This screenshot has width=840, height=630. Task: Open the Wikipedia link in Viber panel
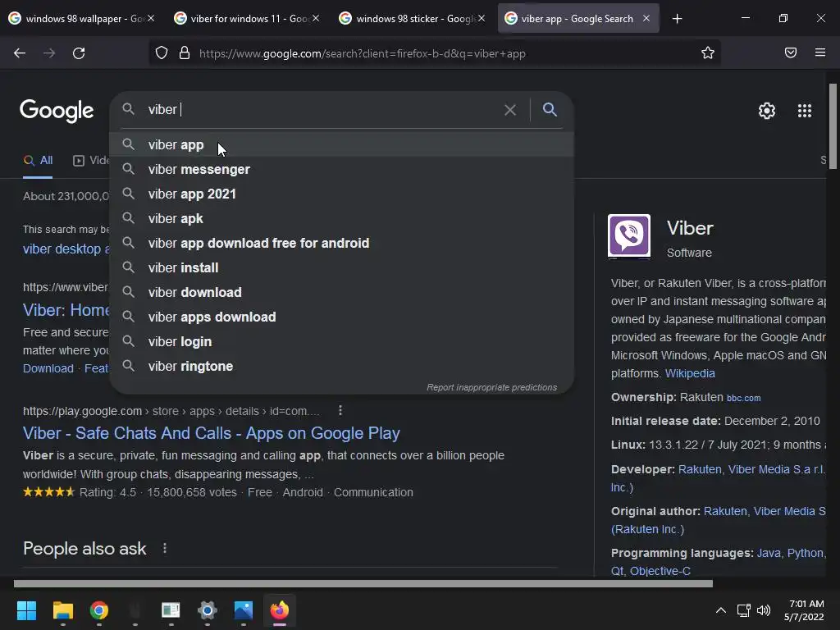[690, 373]
